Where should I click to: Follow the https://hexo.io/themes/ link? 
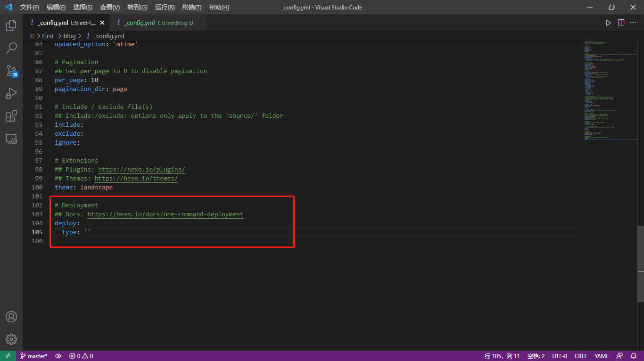tap(136, 178)
